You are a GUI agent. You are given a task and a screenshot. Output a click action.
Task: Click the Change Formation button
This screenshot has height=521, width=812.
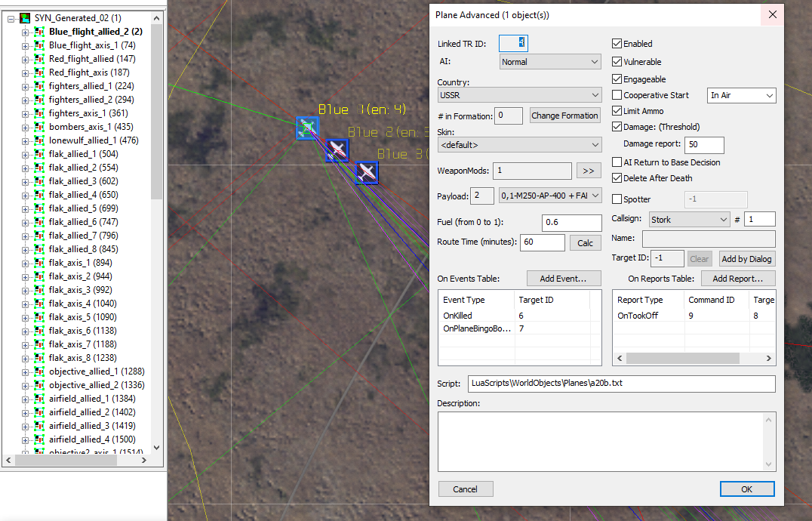pyautogui.click(x=564, y=116)
